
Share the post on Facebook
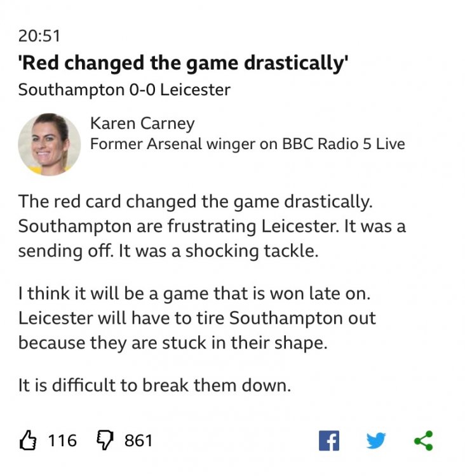328,440
